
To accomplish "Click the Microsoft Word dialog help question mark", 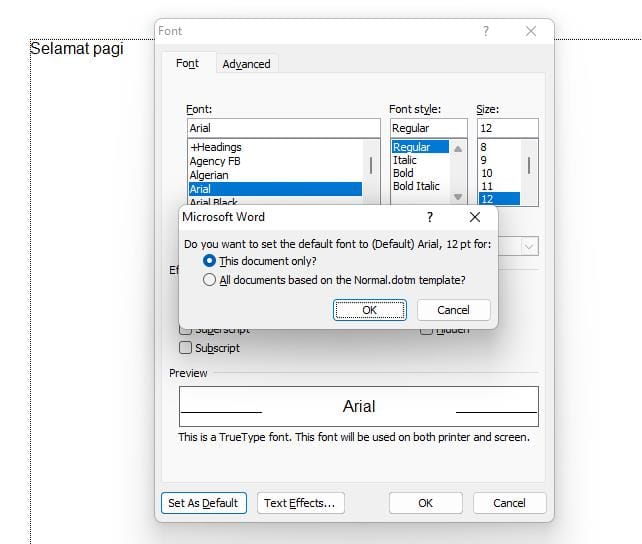I will coord(430,217).
